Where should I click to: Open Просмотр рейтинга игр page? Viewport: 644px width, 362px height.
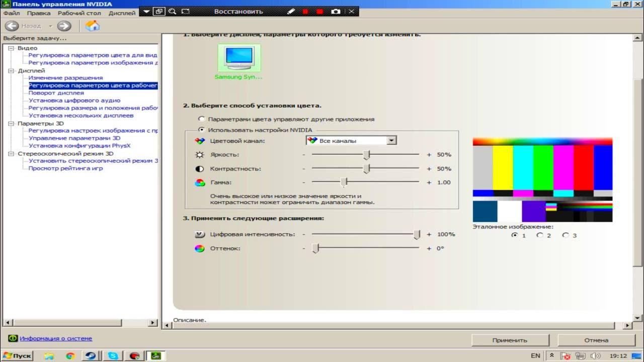click(65, 168)
